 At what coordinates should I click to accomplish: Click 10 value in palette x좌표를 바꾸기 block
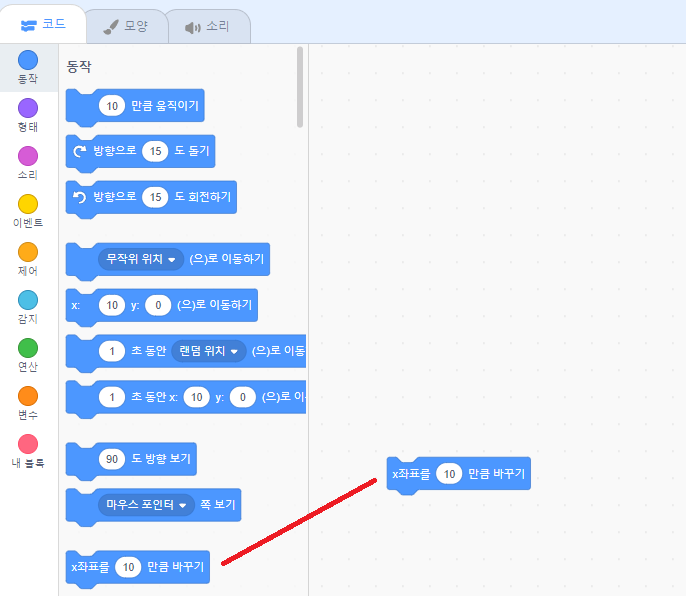[128, 567]
